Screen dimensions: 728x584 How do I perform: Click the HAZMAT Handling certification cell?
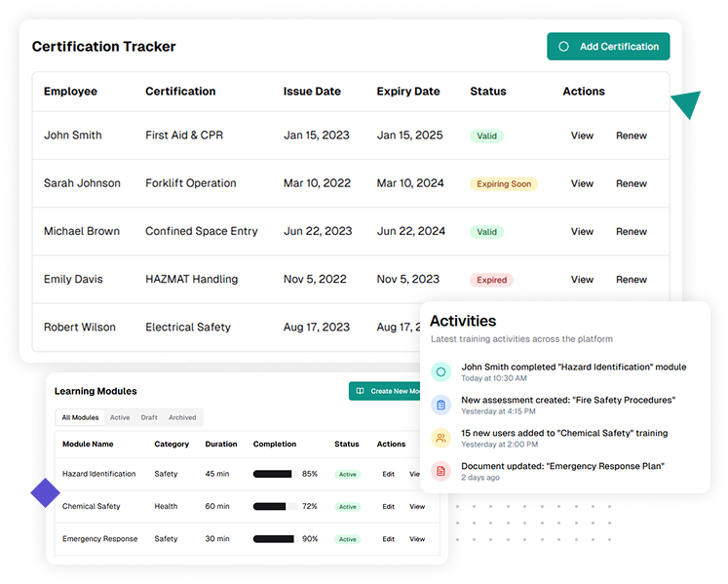(192, 279)
